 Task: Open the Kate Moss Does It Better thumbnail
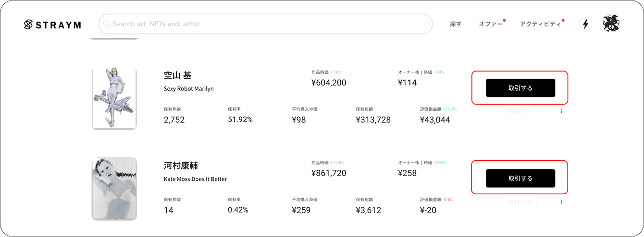coord(114,189)
